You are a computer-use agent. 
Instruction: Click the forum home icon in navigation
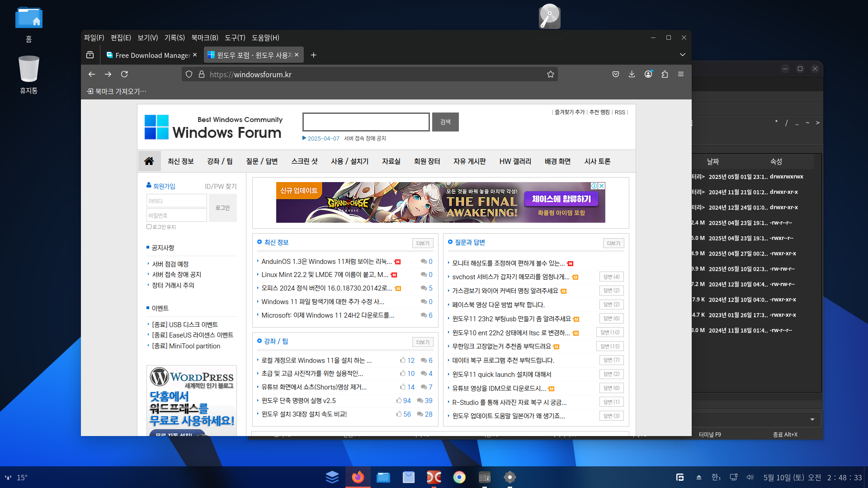(x=149, y=161)
